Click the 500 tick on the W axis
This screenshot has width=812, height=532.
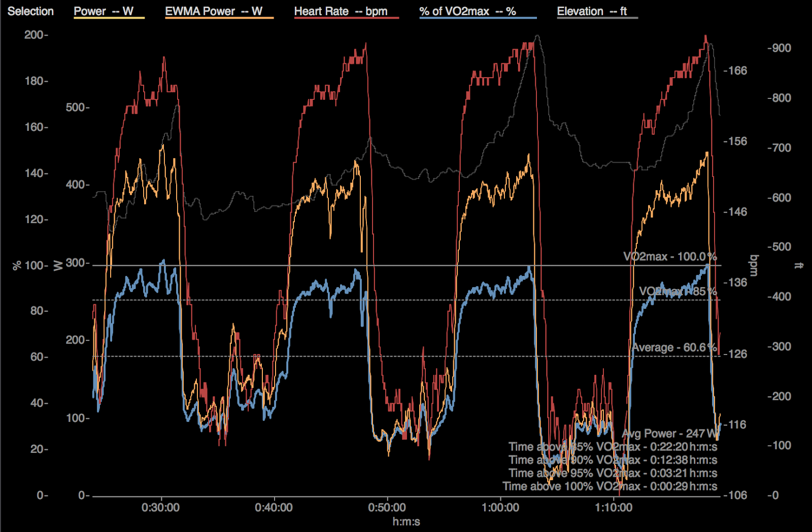coord(77,108)
